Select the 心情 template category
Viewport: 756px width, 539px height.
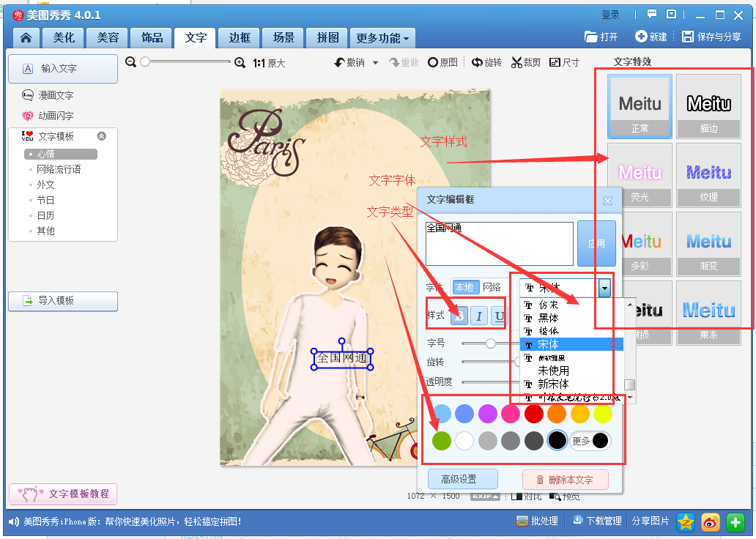61,154
